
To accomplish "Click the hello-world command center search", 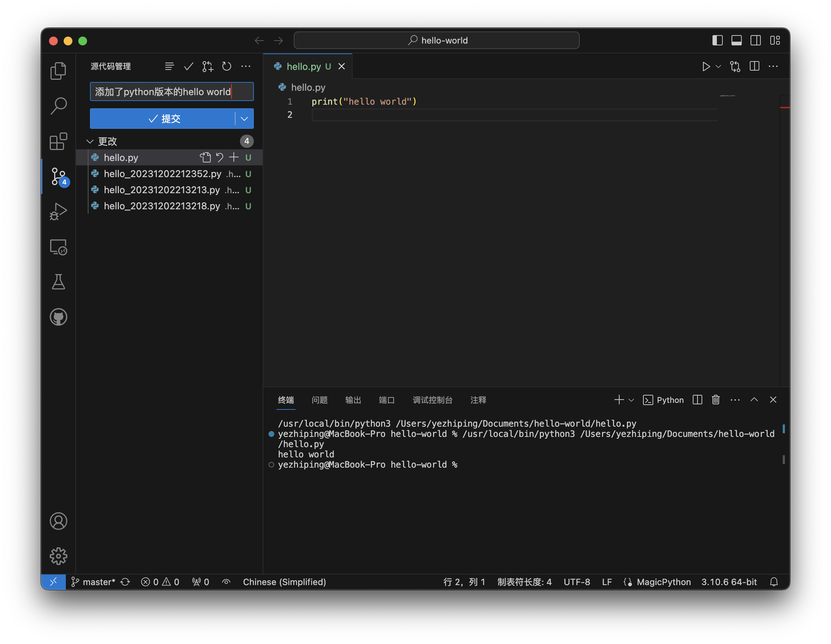I will click(436, 40).
